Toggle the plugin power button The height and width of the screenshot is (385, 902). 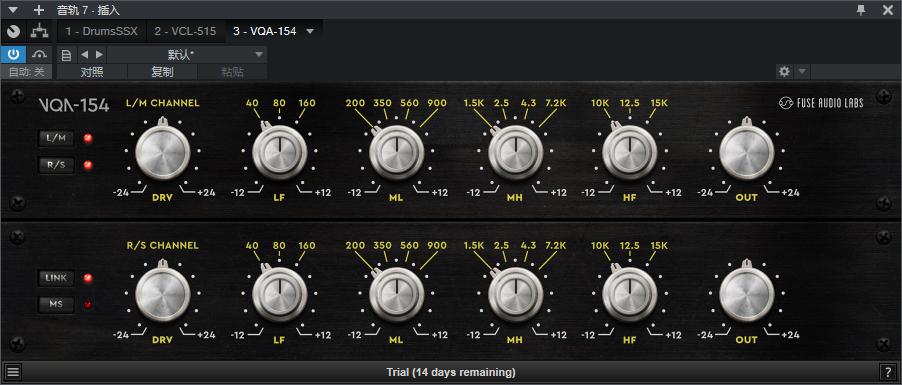13,55
